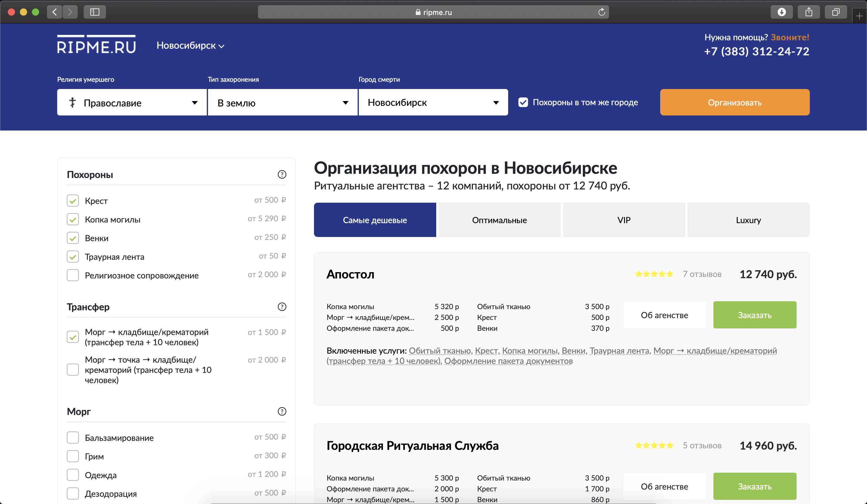Open the Оформление пакета документов link
The height and width of the screenshot is (504, 867).
point(508,361)
